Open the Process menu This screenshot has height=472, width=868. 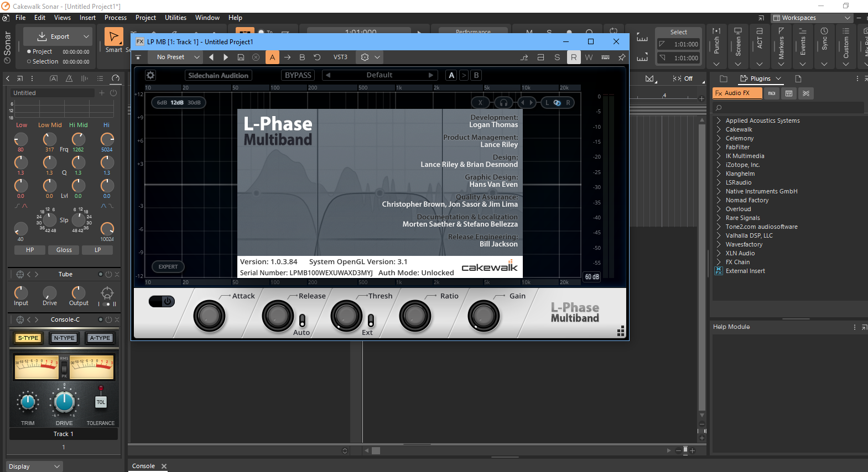pos(116,18)
